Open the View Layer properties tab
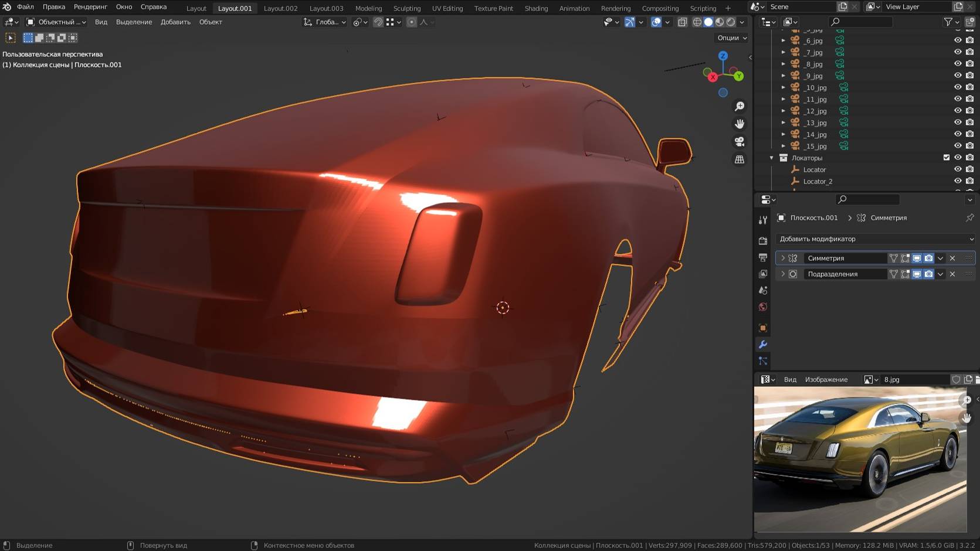The height and width of the screenshot is (551, 980). coord(763,274)
